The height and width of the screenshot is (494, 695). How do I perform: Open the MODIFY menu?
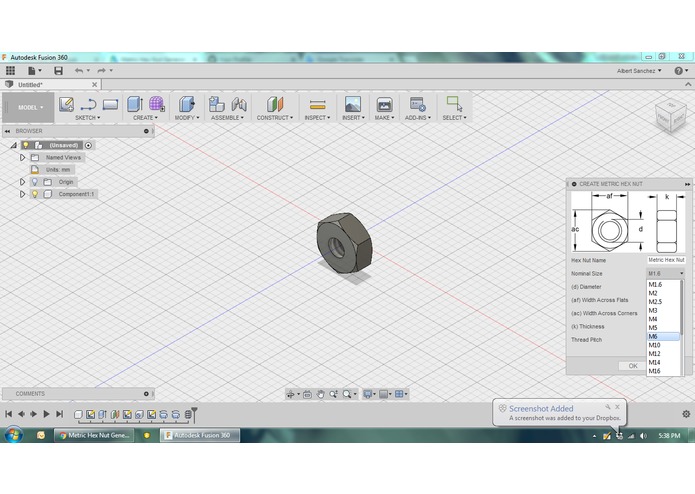pyautogui.click(x=187, y=118)
